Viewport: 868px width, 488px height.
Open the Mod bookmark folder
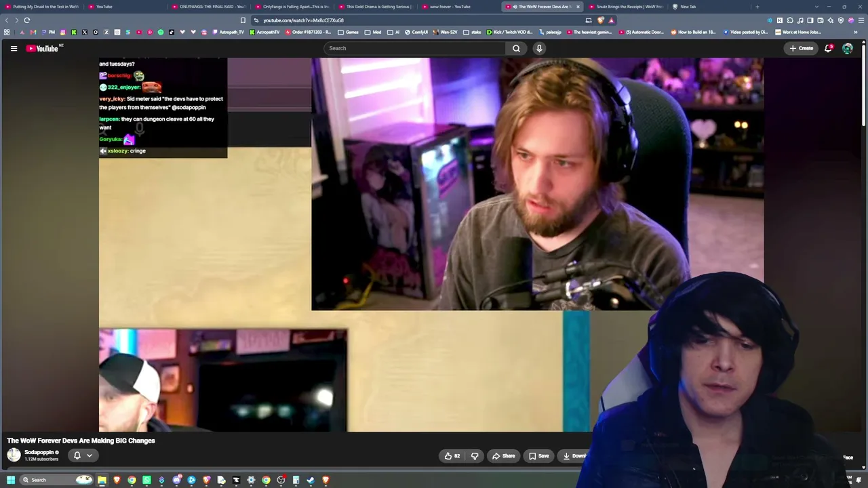pos(373,32)
